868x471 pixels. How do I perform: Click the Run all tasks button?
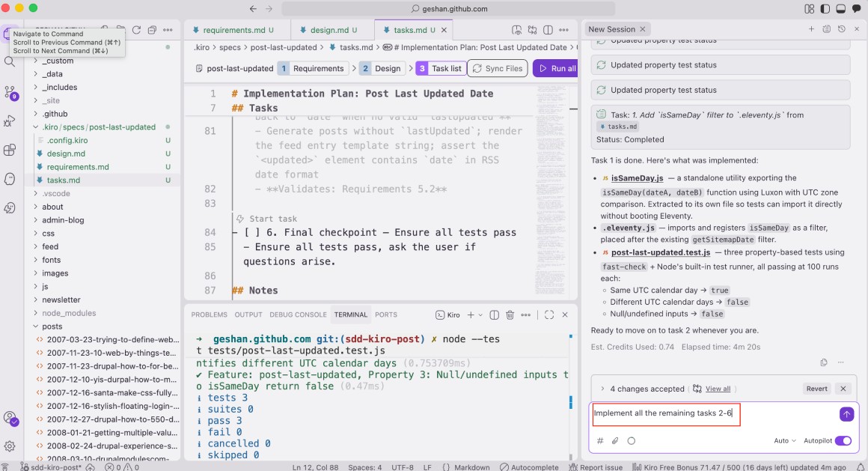coord(557,68)
